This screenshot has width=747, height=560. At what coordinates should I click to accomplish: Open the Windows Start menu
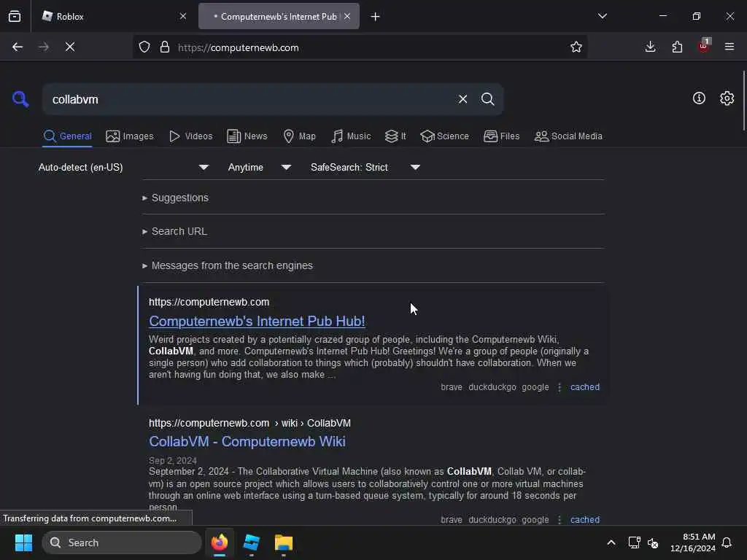click(23, 542)
